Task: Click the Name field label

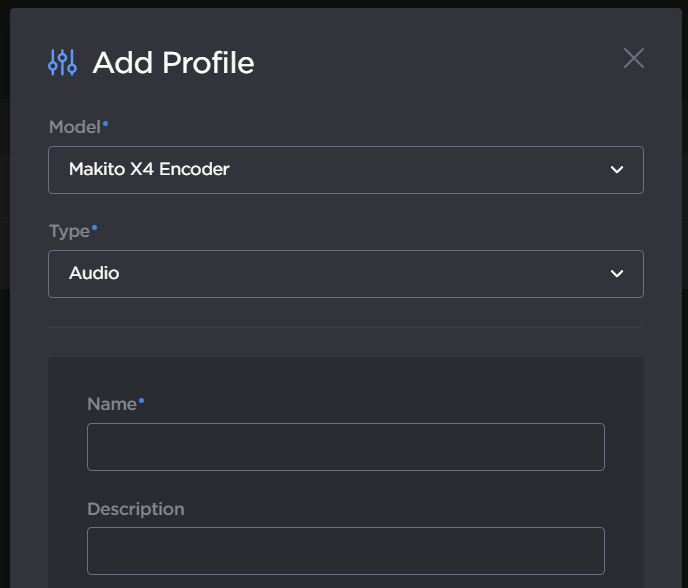Action: pos(111,404)
